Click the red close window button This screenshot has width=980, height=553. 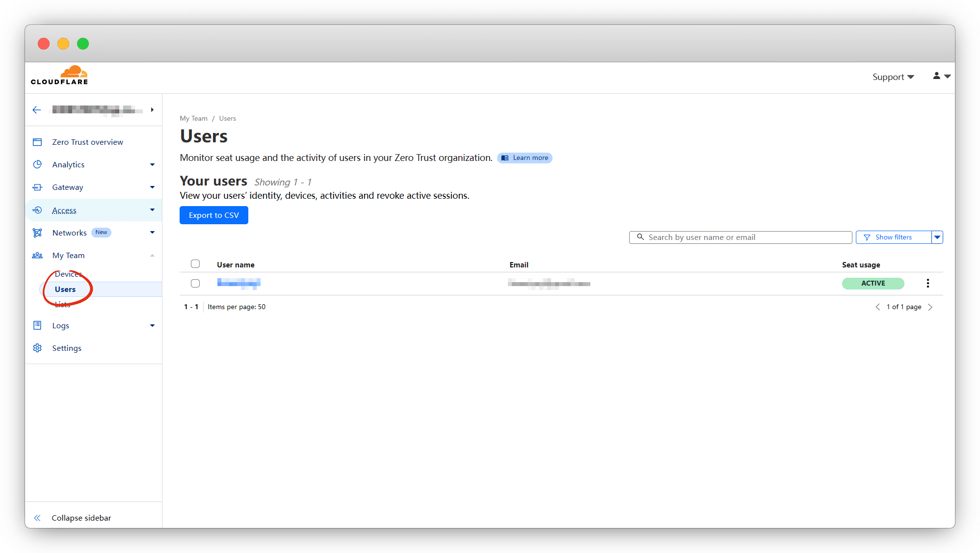click(x=44, y=44)
